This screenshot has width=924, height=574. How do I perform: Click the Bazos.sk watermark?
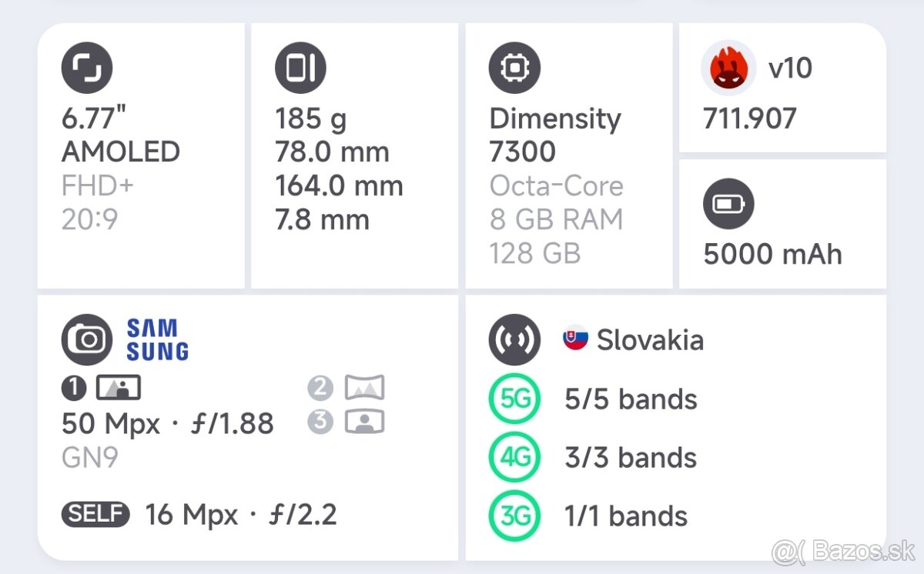pos(843,551)
